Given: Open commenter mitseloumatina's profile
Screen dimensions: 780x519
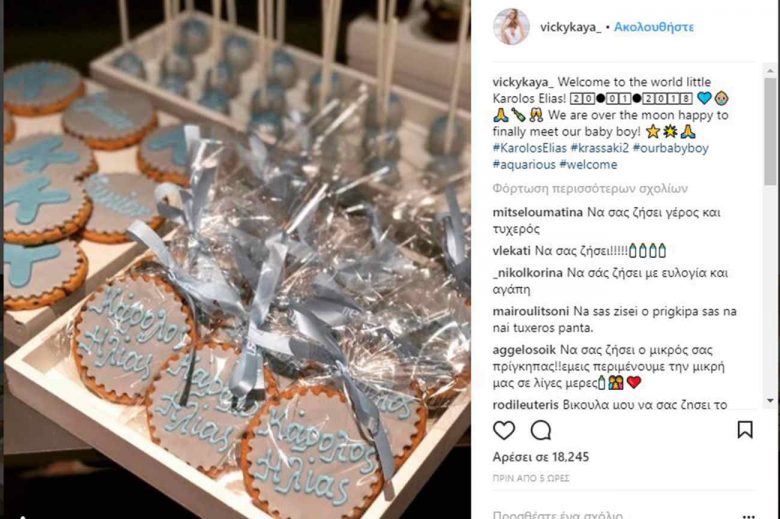Looking at the screenshot, I should click(x=538, y=212).
